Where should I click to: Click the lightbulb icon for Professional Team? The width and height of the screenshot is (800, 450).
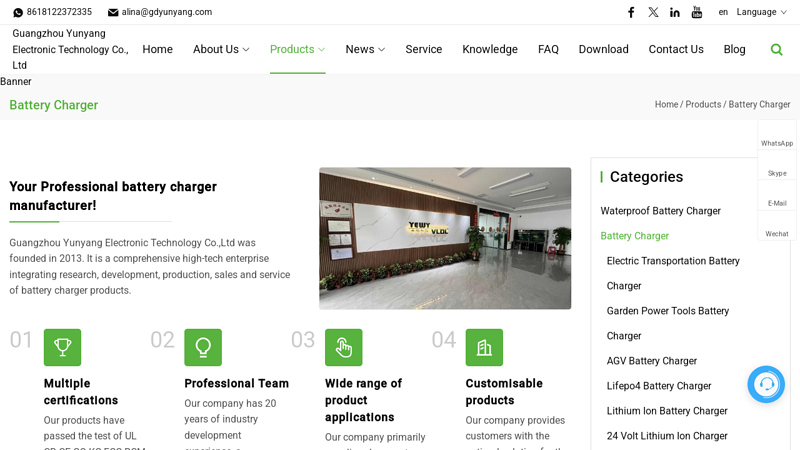click(x=203, y=347)
